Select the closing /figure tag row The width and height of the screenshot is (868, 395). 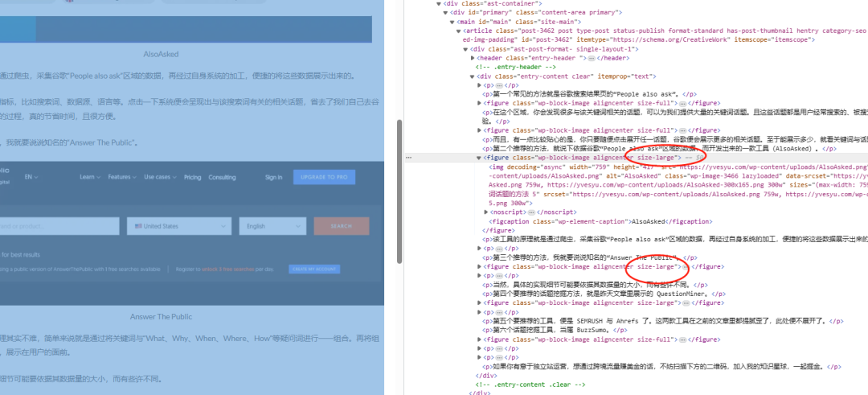point(497,230)
